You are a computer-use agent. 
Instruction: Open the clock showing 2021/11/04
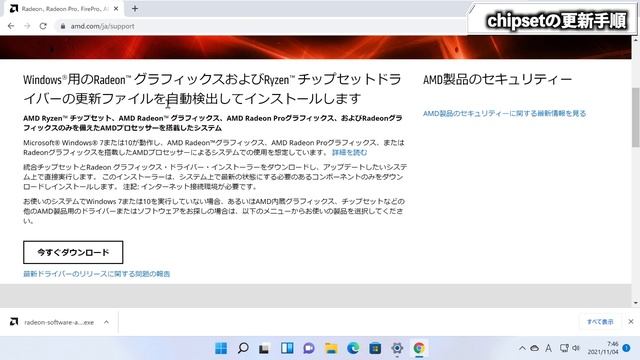coord(603,348)
